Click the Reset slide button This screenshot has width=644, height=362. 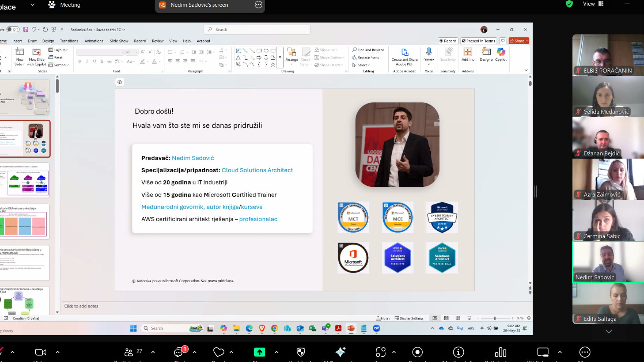coord(56,57)
